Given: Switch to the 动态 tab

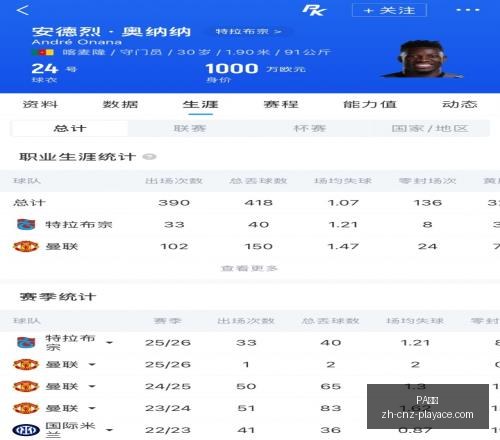Looking at the screenshot, I should click(460, 104).
